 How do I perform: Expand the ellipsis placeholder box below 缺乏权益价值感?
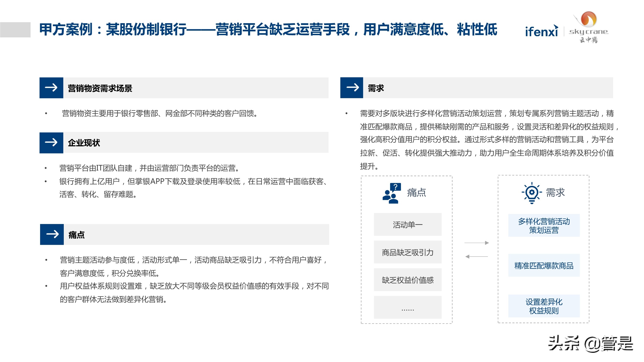(x=408, y=308)
